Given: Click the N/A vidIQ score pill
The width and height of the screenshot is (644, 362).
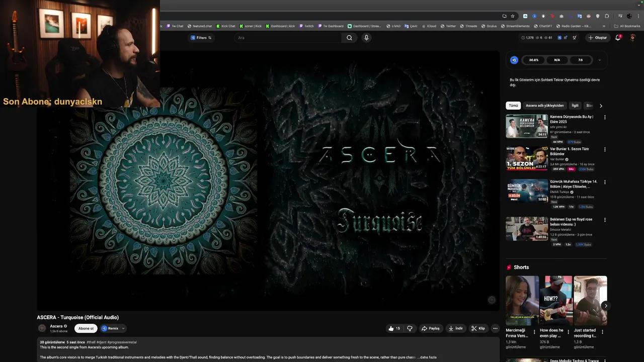Looking at the screenshot, I should coord(557,60).
